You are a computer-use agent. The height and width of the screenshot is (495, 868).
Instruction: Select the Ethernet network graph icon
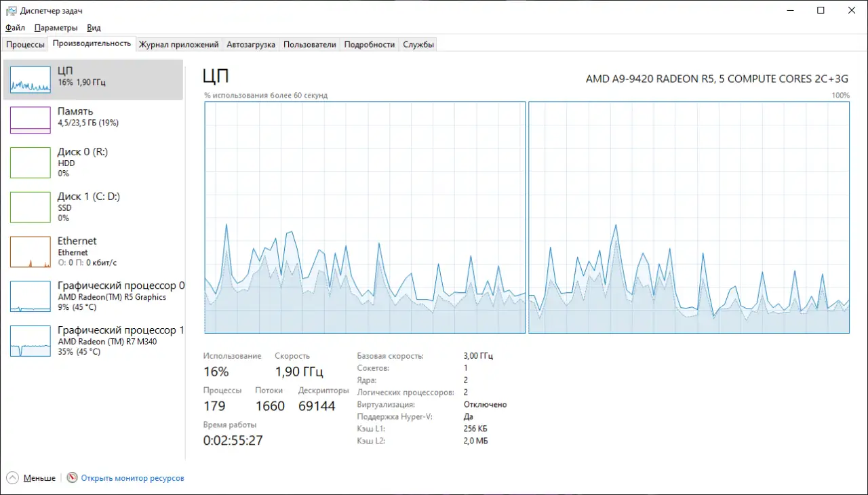coord(31,252)
